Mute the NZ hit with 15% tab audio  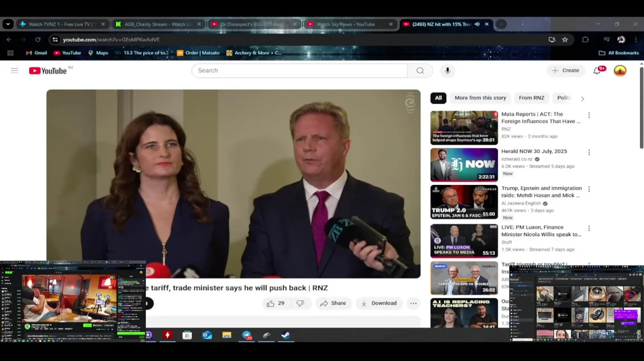tap(477, 24)
